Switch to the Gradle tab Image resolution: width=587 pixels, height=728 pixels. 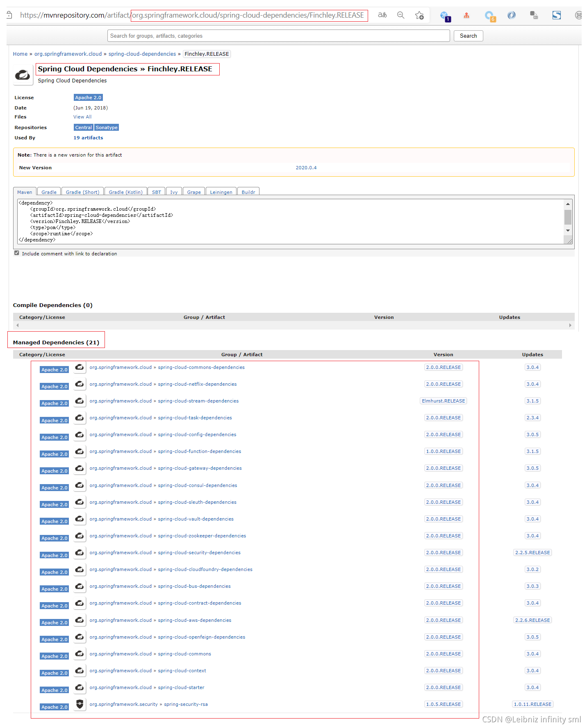tap(49, 192)
